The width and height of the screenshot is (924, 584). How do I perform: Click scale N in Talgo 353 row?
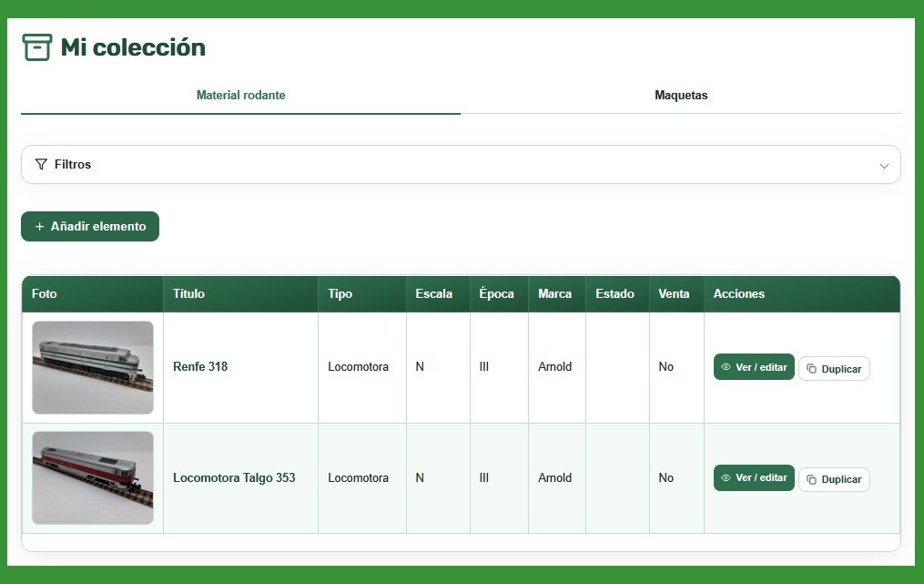(x=420, y=477)
